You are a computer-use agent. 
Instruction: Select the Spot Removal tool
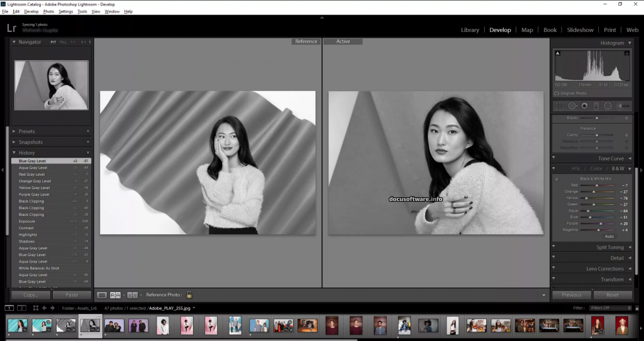[x=572, y=106]
